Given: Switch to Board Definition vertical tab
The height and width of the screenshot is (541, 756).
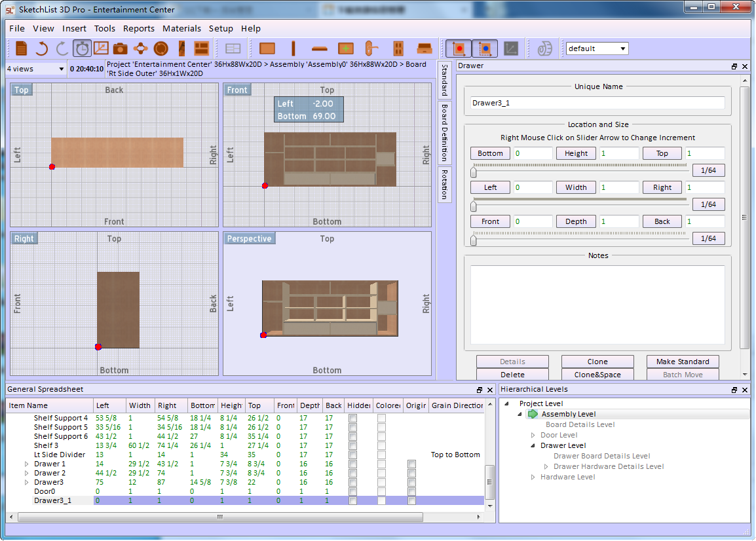Looking at the screenshot, I should [x=444, y=132].
